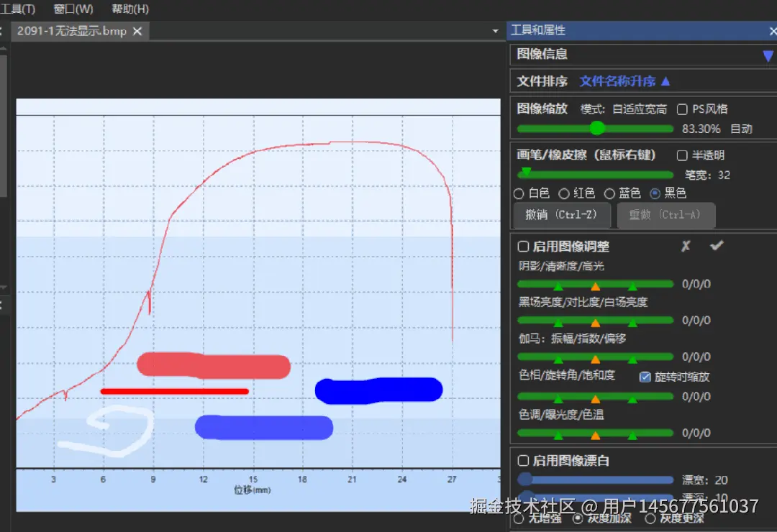
Task: Open the 工具(T) menu
Action: pyautogui.click(x=18, y=9)
